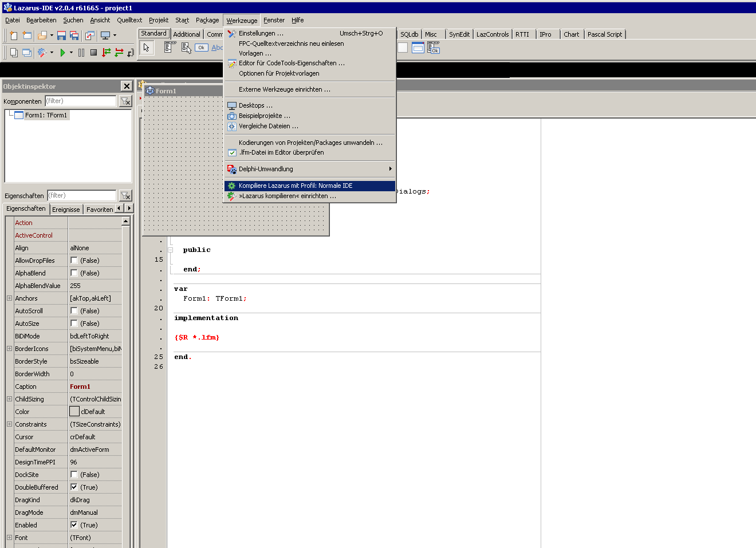Screen dimensions: 756x548
Task: Select the TActionList palette icon
Action: 434,48
